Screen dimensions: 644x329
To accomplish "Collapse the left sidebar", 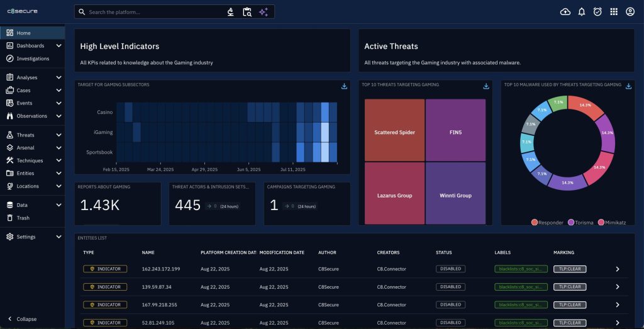I will 22,319.
